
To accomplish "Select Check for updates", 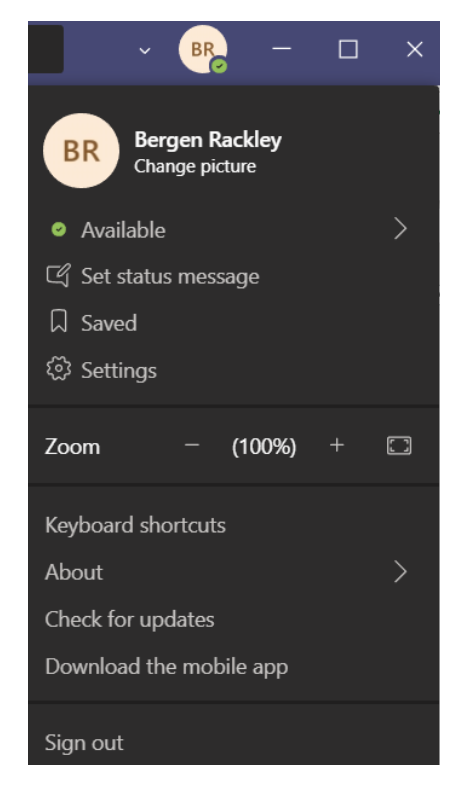I will 130,619.
